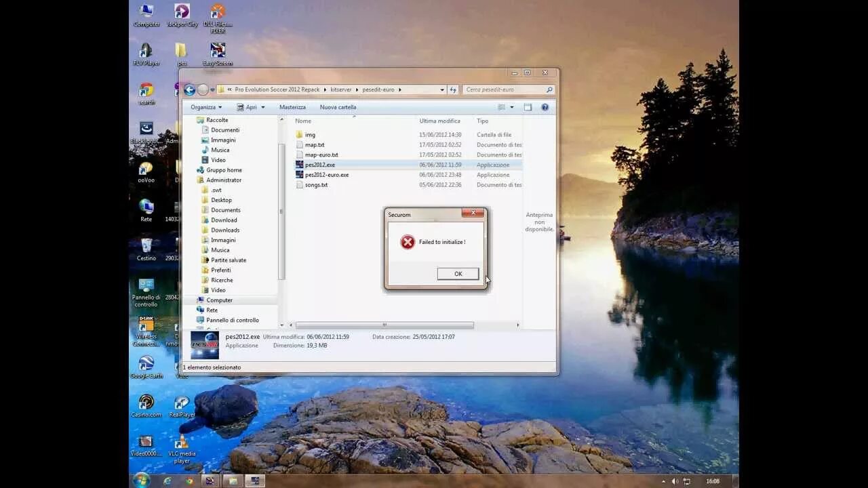This screenshot has width=868, height=488.
Task: Open Partite salvate in sidebar
Action: coord(229,260)
